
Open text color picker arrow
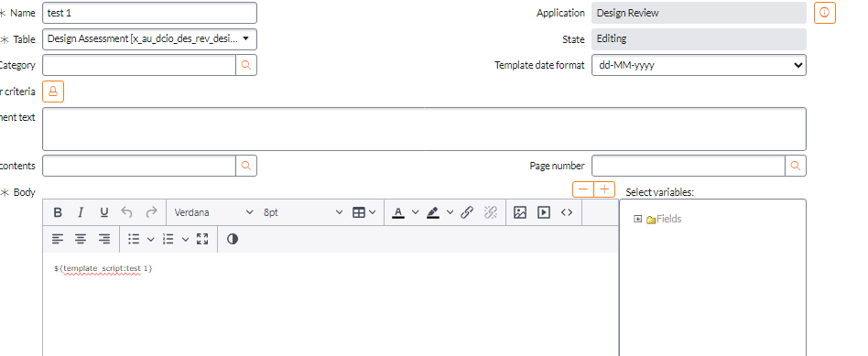tap(415, 212)
